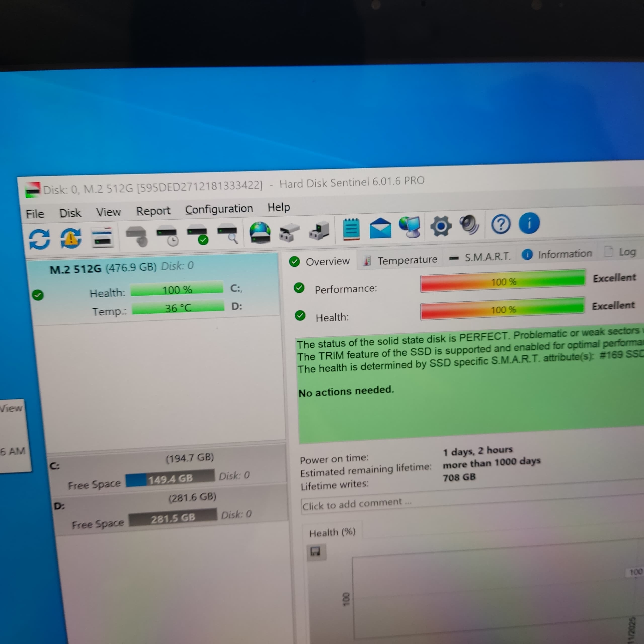
Task: Click the blue info circle toolbar icon
Action: [x=529, y=223]
